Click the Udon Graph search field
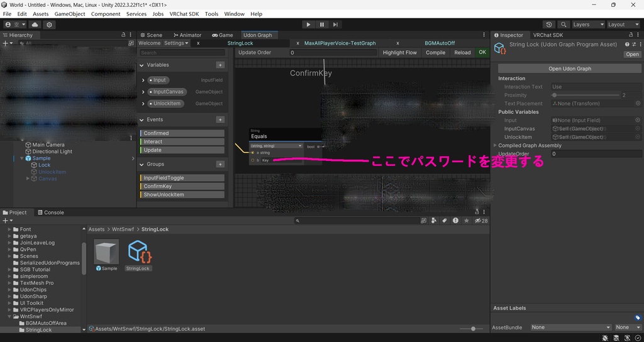The image size is (644, 342). pyautogui.click(x=182, y=53)
